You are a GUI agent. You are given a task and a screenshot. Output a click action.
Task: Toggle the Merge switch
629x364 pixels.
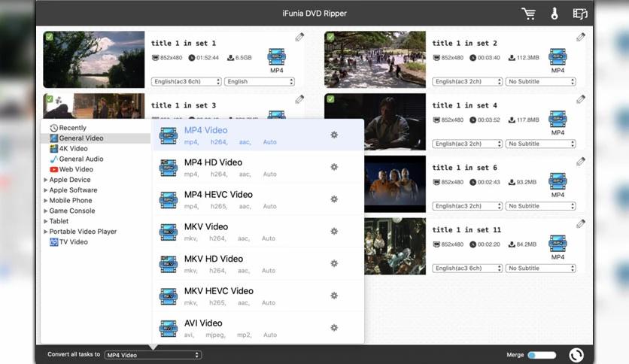[541, 355]
